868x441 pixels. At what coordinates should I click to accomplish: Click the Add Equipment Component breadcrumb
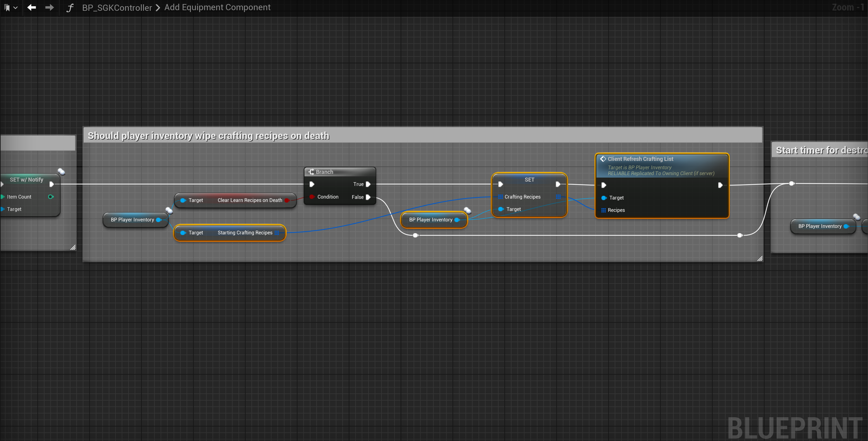217,7
